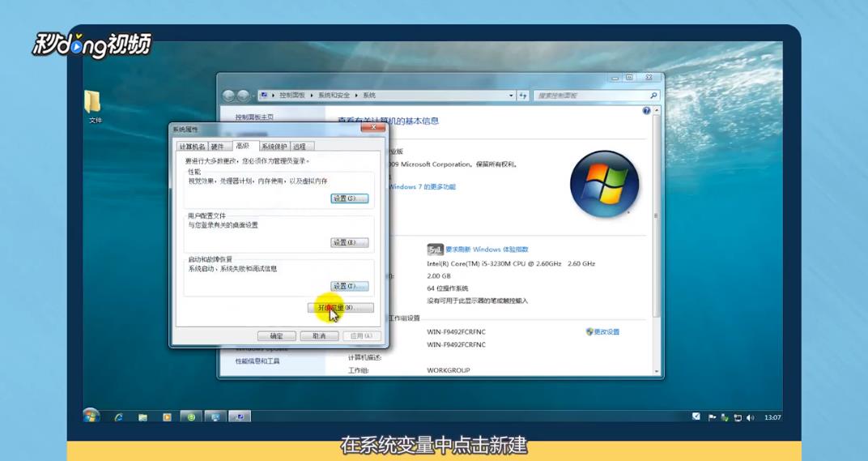The image size is (868, 461).
Task: Open Windows Explorer from the taskbar
Action: coord(143,416)
